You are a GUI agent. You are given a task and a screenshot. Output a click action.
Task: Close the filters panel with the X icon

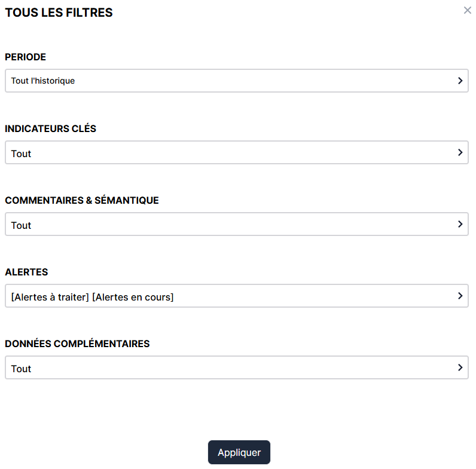click(467, 10)
